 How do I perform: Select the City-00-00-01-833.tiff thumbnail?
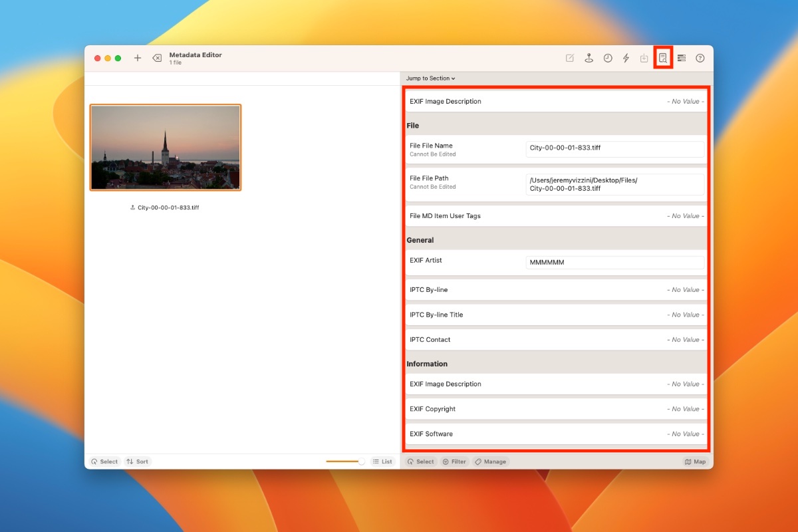pos(165,146)
